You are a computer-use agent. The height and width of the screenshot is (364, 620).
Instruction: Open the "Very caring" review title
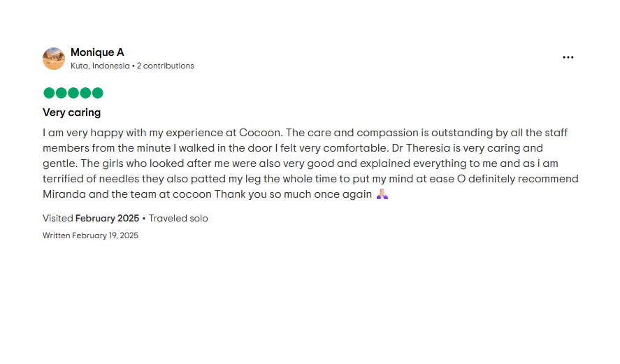[71, 112]
